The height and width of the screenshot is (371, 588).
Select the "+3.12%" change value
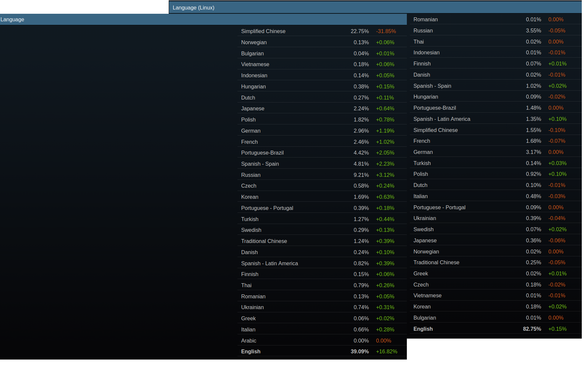pyautogui.click(x=385, y=175)
